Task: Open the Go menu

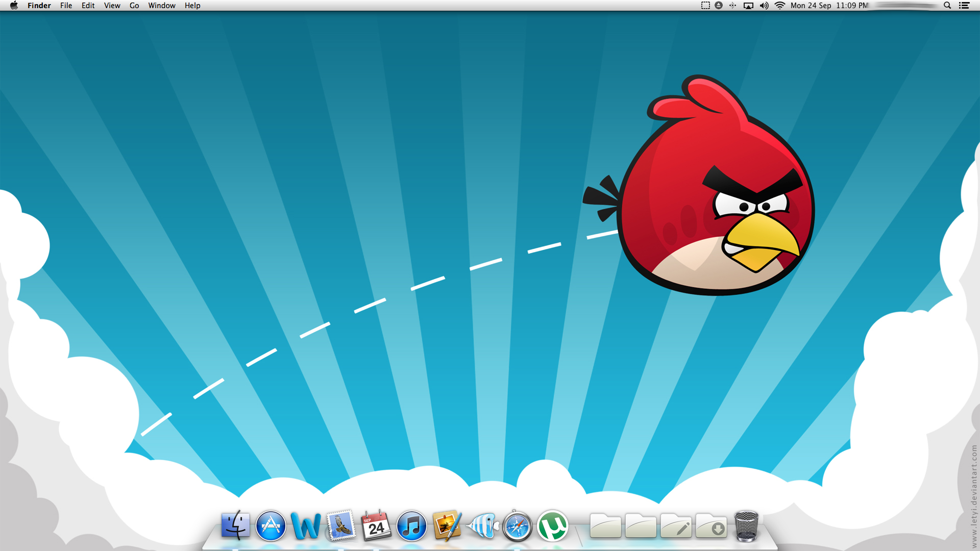Action: click(x=134, y=6)
